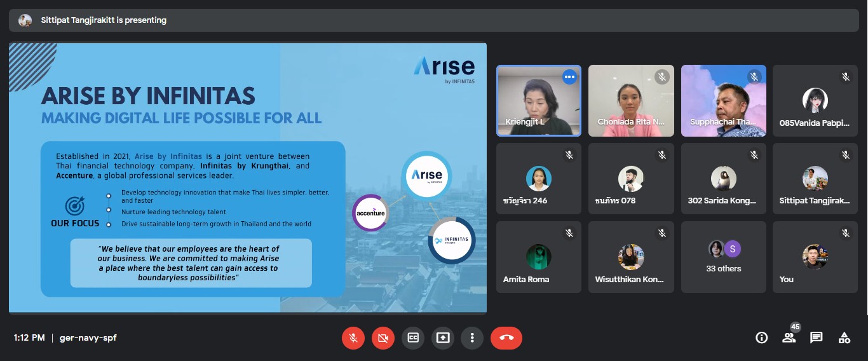Click 'Sittipat Tangjirakitt is presenting' text
Viewport: 868px width, 361px height.
pos(104,20)
